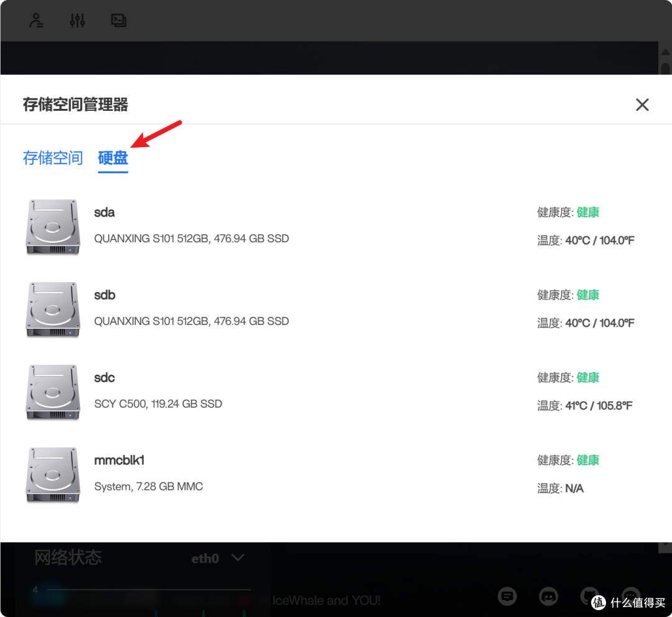
Task: Switch to the 存储空间 tab
Action: point(53,158)
